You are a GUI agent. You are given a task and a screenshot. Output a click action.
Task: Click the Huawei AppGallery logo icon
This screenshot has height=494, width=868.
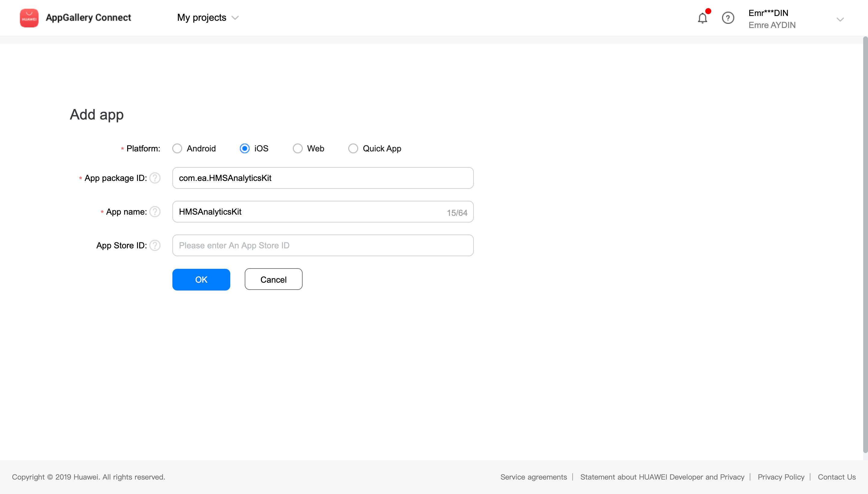click(29, 18)
